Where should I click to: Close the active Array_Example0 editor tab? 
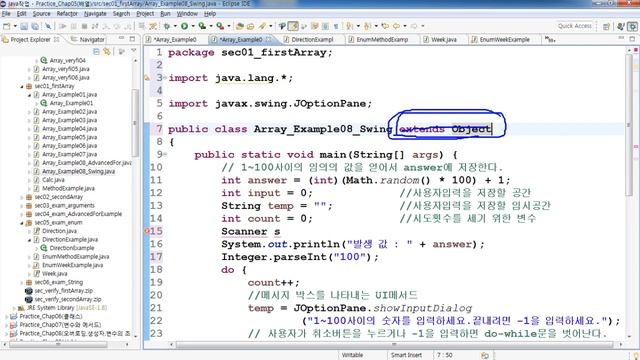pos(269,39)
